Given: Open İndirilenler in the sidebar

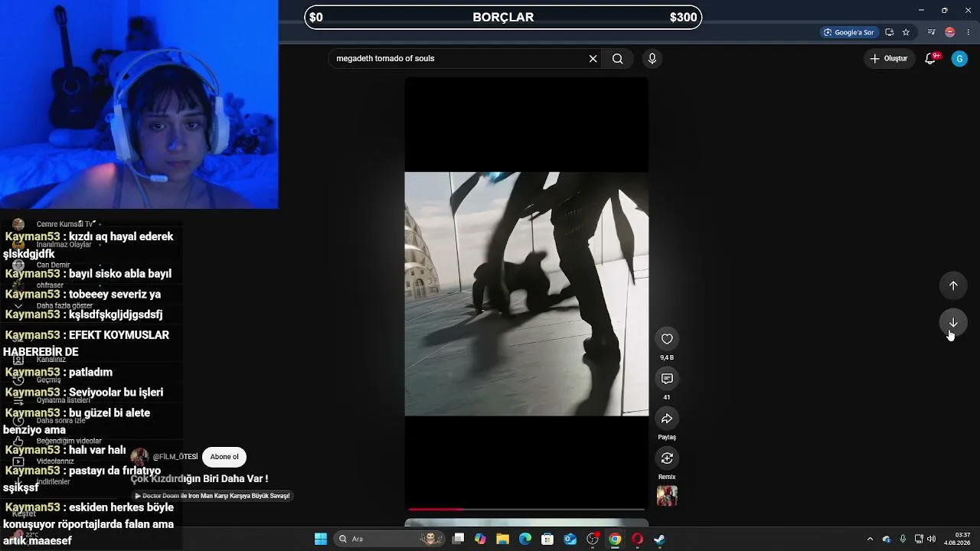Looking at the screenshot, I should coord(53,482).
